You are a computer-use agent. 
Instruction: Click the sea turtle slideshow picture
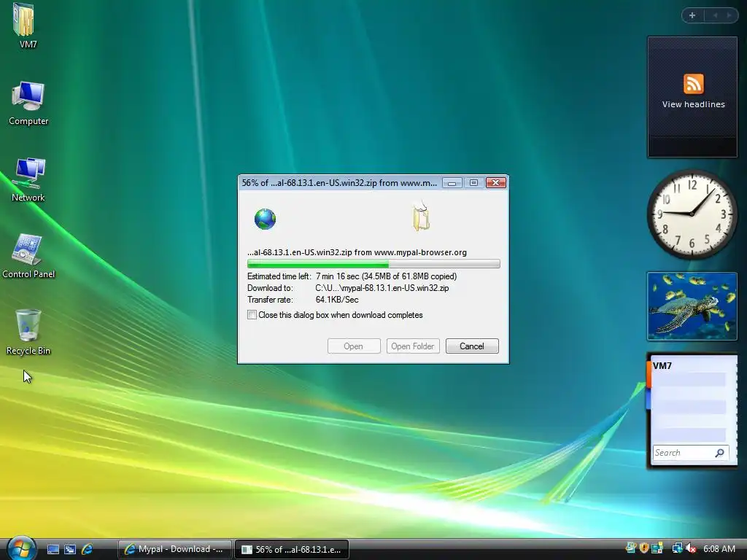(692, 306)
